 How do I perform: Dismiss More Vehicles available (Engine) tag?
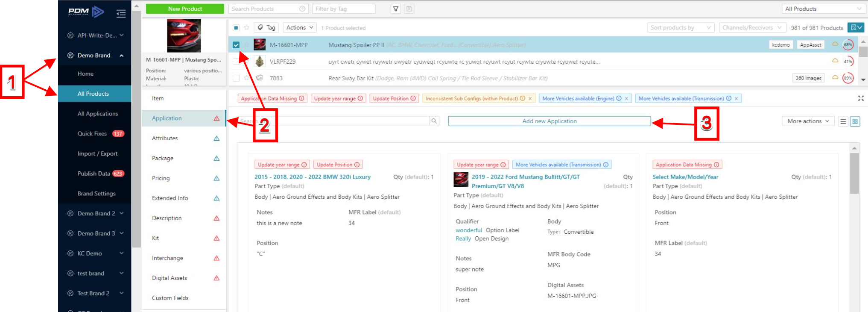pyautogui.click(x=626, y=99)
